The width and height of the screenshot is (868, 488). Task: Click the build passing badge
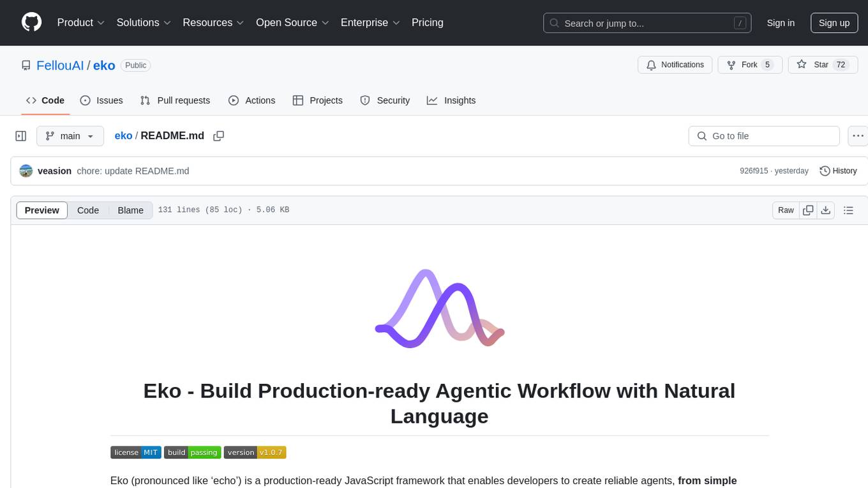point(193,452)
